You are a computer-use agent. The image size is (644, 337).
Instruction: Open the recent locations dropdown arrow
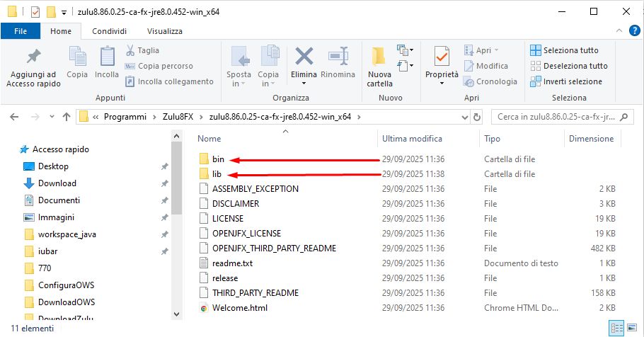click(50, 116)
